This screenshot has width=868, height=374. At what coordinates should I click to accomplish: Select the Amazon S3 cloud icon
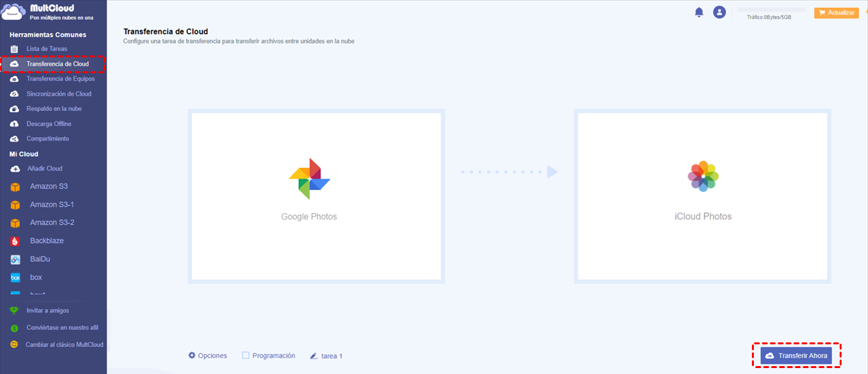coord(15,187)
